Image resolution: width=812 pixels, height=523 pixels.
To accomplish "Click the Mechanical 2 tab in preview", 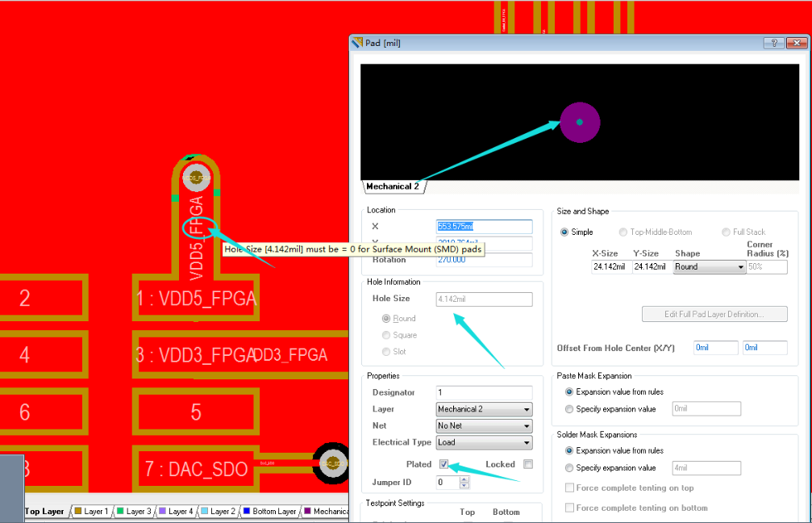I will pos(393,186).
